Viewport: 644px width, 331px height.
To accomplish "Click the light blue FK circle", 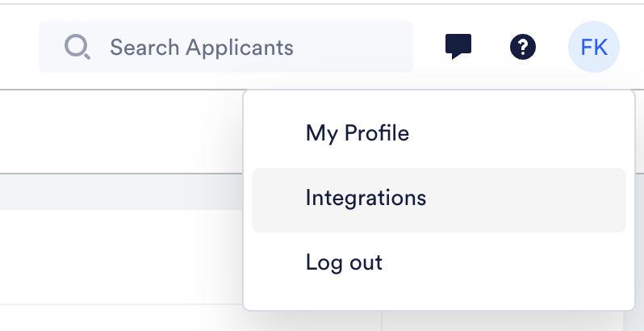I will click(593, 47).
